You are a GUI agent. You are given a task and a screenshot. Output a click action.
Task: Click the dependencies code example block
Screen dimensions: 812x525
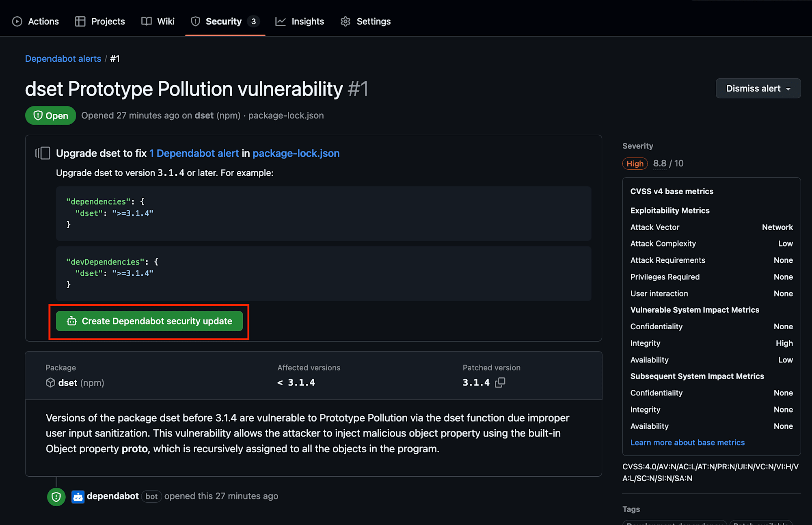tap(324, 214)
